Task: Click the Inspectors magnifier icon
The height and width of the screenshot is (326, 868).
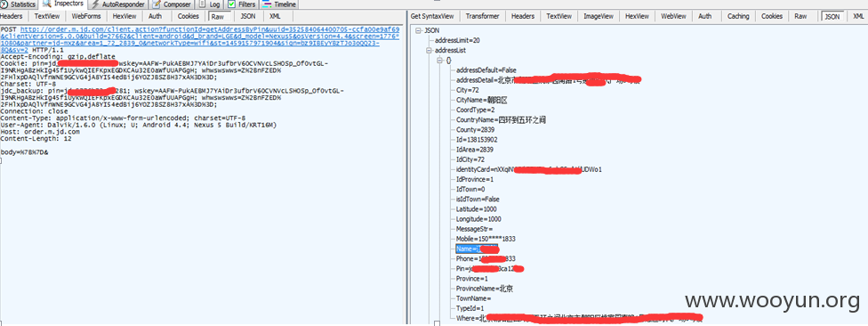Action: pyautogui.click(x=47, y=4)
